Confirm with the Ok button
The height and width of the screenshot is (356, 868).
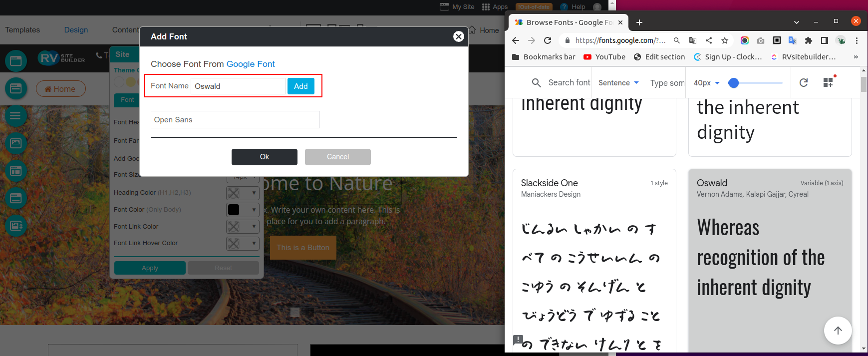pos(265,157)
